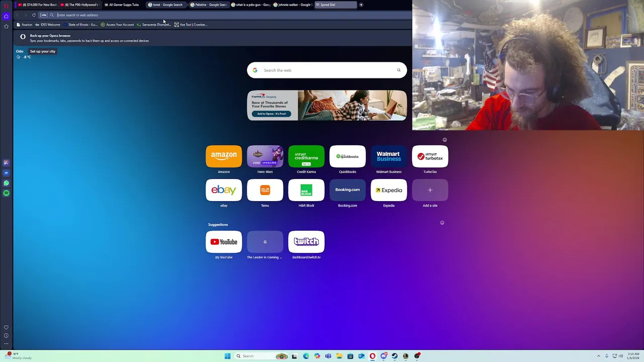Show hidden system tray icons chevron
This screenshot has height=362, width=644.
point(599,356)
